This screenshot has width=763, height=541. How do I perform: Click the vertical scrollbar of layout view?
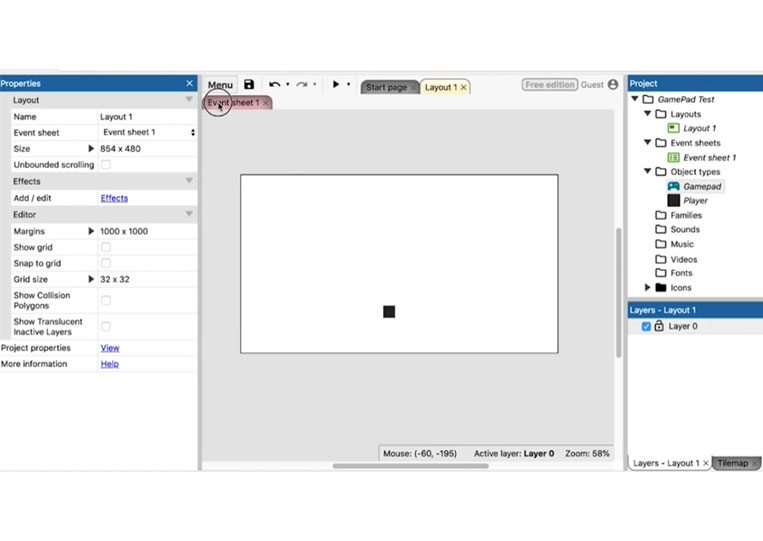point(619,292)
